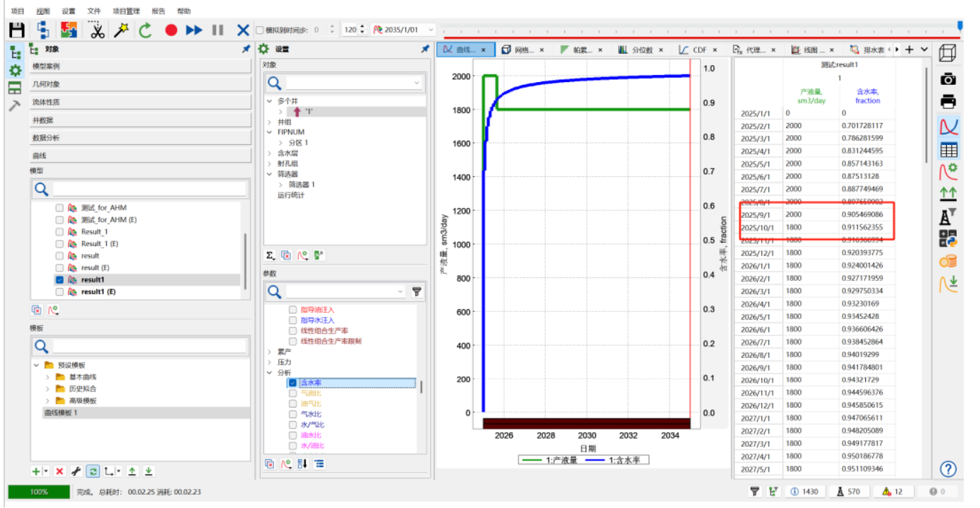Click the blue workflow diagram toolbar icon

pos(43,30)
